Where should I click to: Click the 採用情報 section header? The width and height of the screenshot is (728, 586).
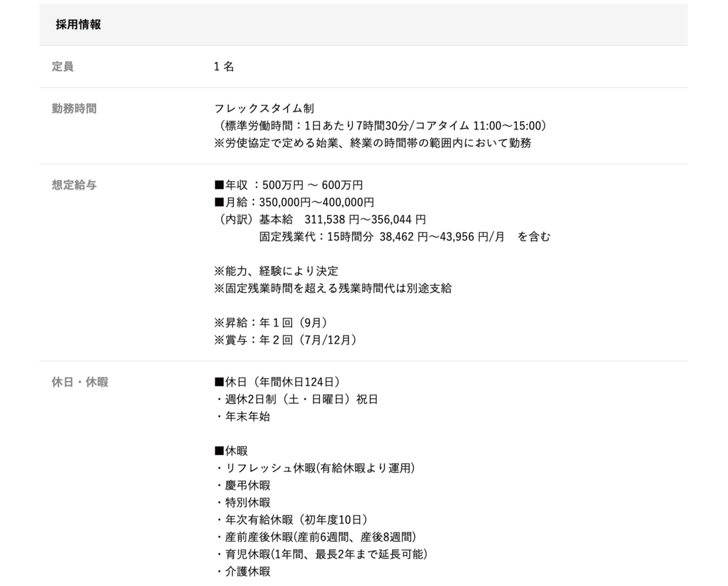[x=78, y=24]
